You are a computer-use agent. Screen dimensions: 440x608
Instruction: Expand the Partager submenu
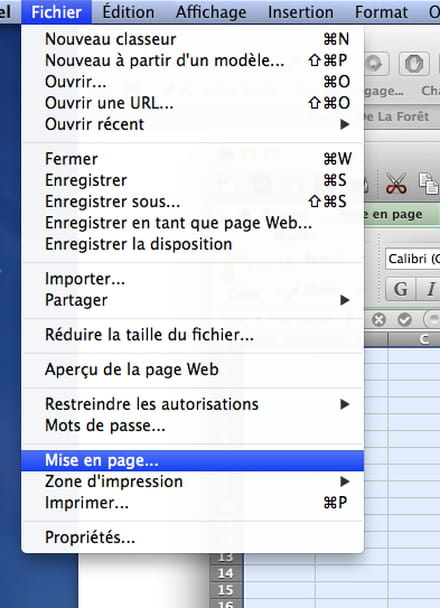pos(193,300)
